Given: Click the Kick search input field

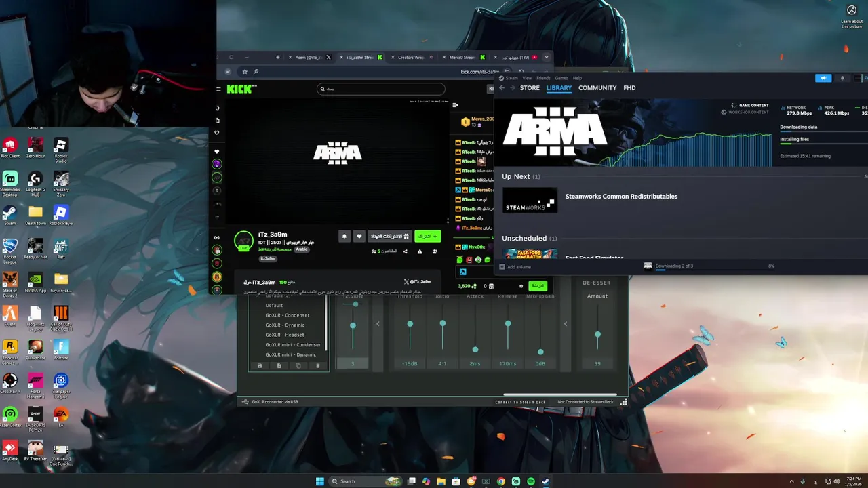Looking at the screenshot, I should (x=381, y=89).
